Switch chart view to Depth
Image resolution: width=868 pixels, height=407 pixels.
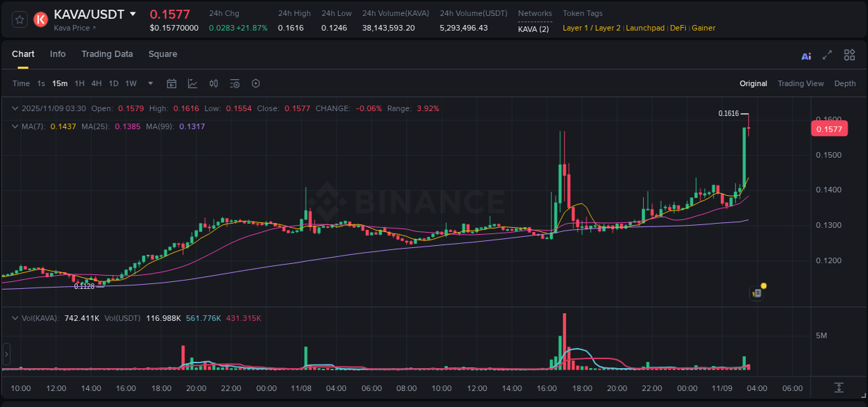click(845, 83)
